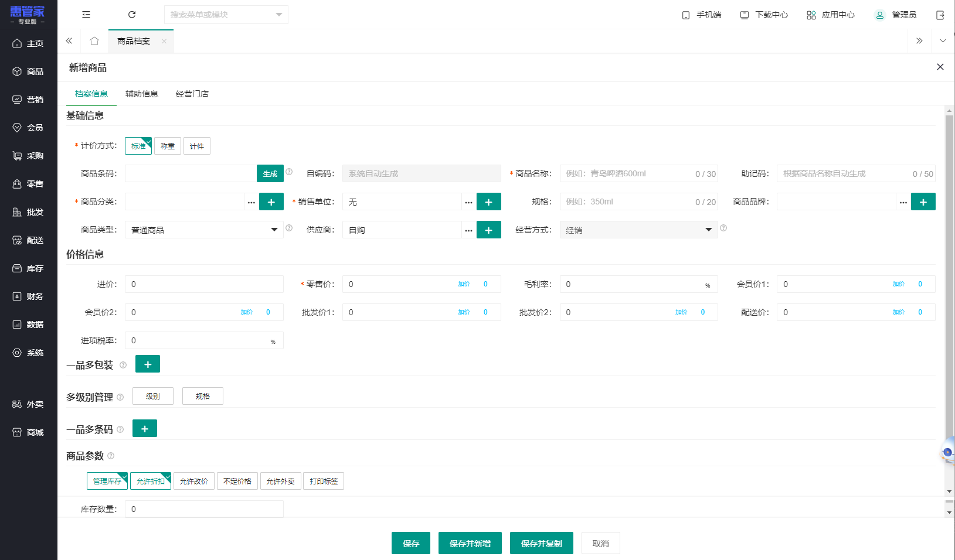Click 保存并复制 button
This screenshot has height=560, width=955.
coord(542,543)
